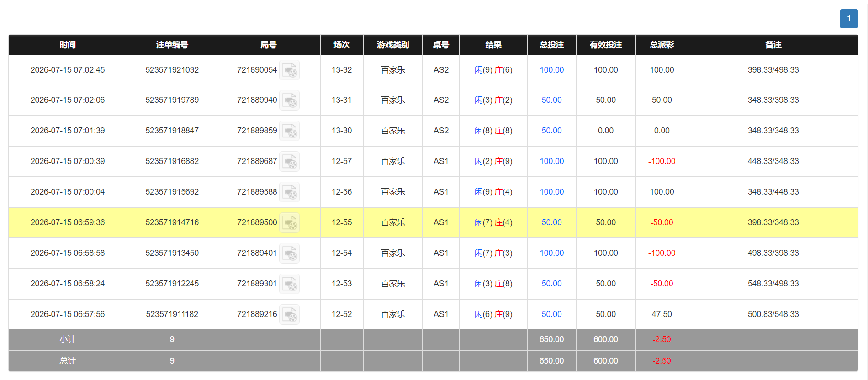Click result 闲(8) 庄(8) tie row

pos(493,131)
